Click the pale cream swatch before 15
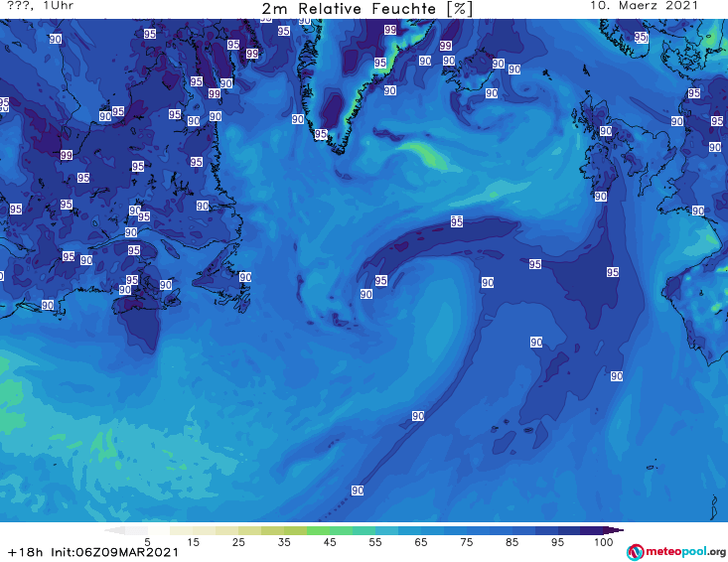The width and height of the screenshot is (728, 562). (x=182, y=530)
